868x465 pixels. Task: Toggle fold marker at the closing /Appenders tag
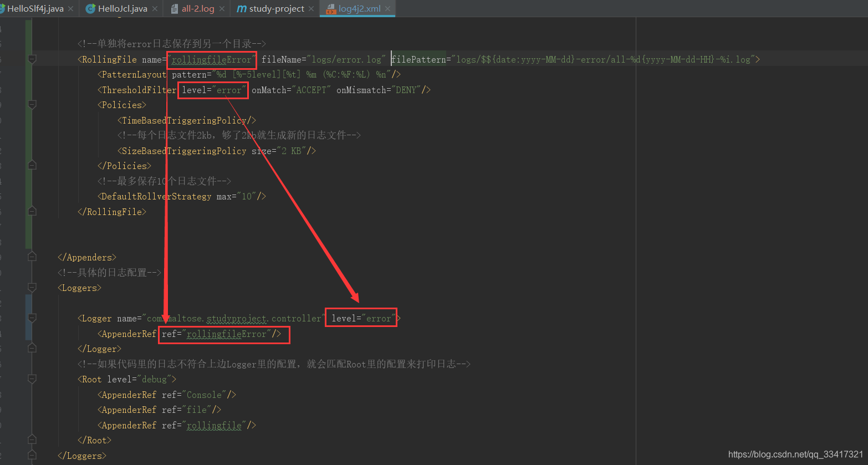(x=32, y=257)
